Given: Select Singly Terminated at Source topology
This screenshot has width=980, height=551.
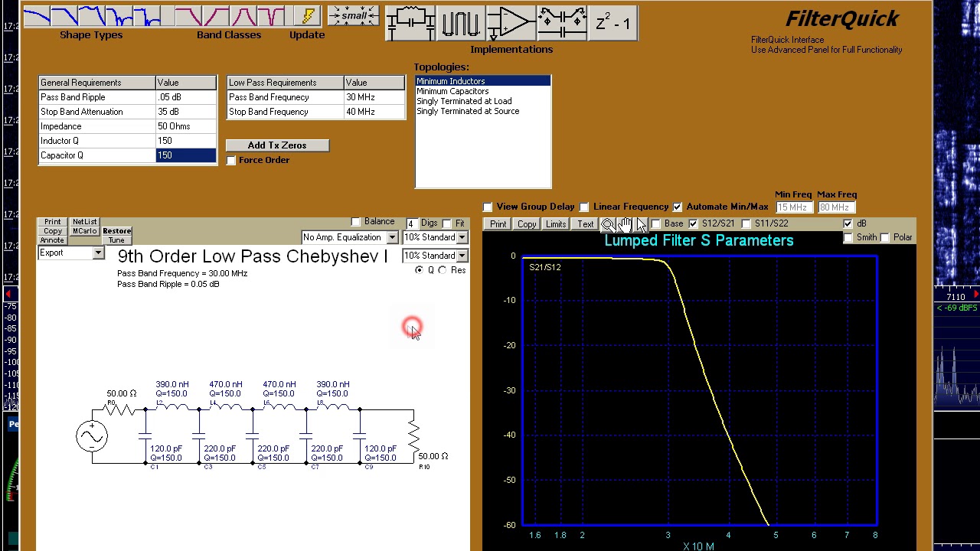Looking at the screenshot, I should 482,111.
